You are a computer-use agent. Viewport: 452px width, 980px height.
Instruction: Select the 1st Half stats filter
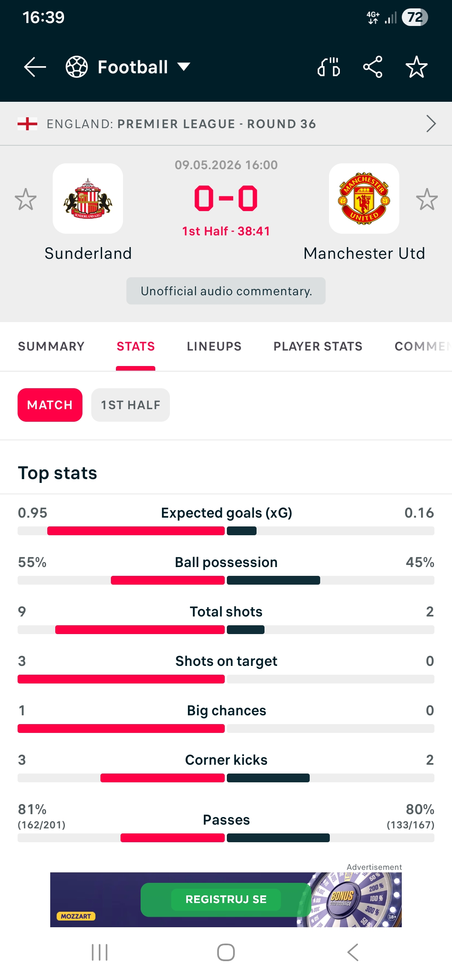pyautogui.click(x=131, y=405)
